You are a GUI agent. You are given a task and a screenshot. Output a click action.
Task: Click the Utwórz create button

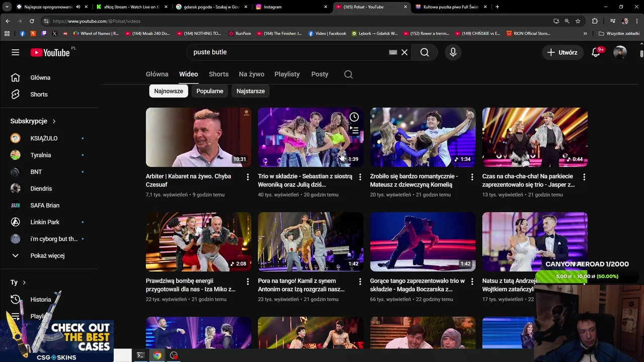(x=562, y=52)
